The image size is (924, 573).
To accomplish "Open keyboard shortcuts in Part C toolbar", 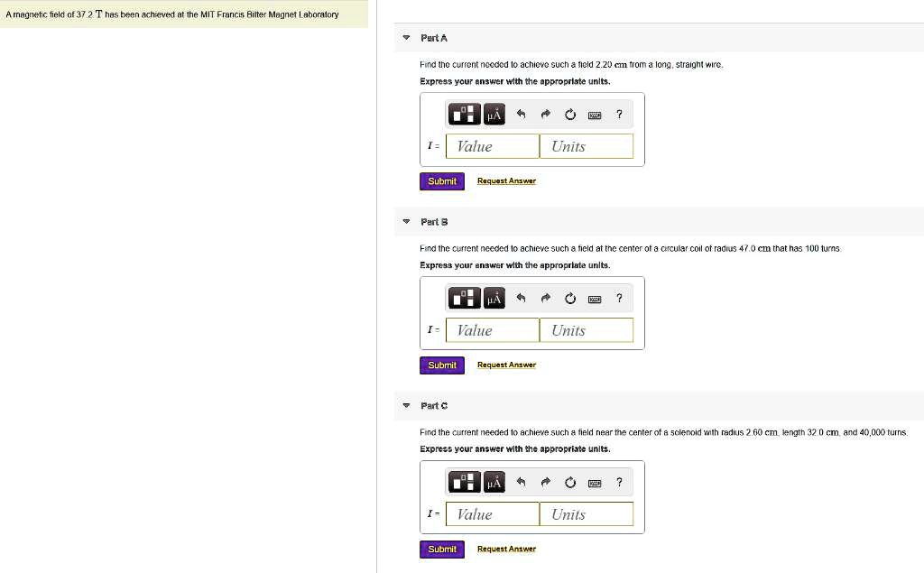I will pos(595,483).
